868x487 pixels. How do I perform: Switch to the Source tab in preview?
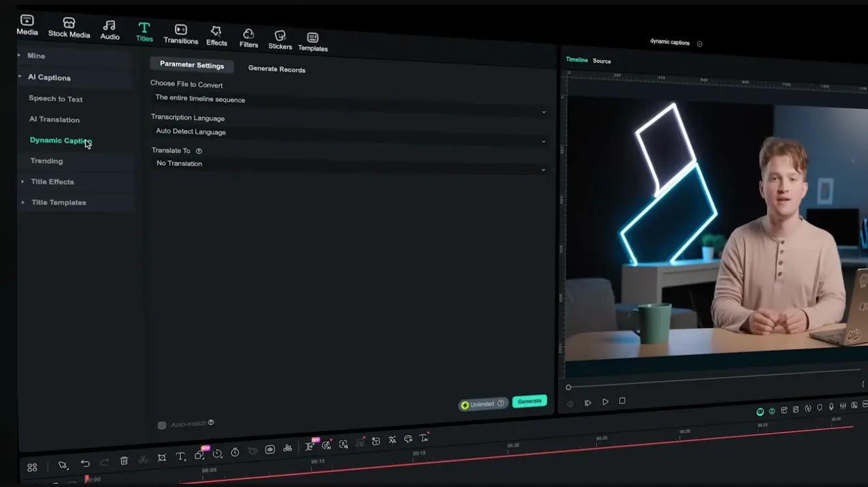[x=602, y=60]
